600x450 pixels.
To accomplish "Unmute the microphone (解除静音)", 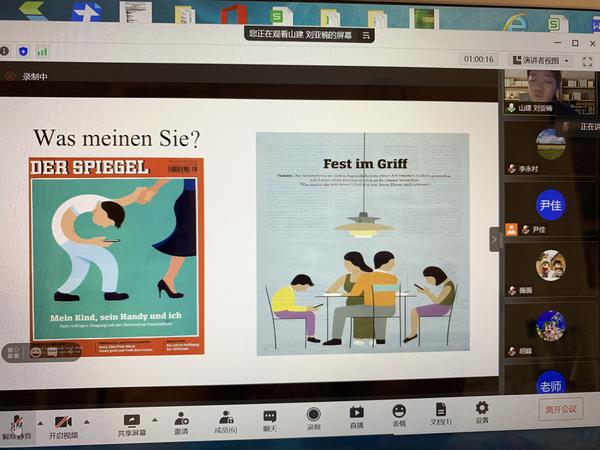I will click(16, 424).
